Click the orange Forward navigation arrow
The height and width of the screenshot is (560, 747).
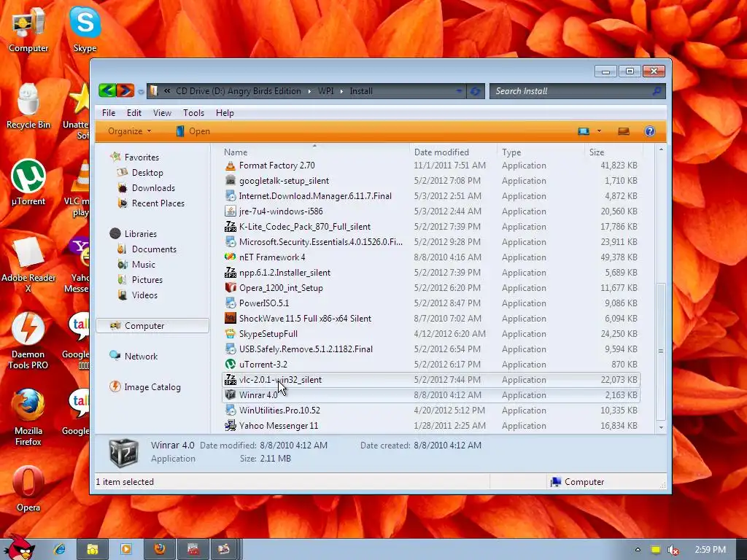[125, 90]
